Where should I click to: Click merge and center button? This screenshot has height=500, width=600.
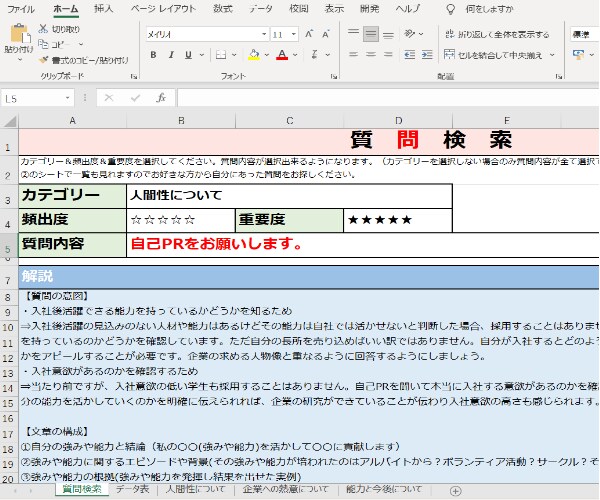click(x=493, y=55)
